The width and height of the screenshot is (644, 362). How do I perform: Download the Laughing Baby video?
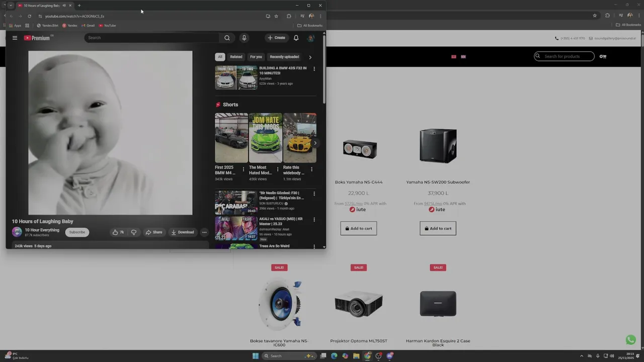182,232
